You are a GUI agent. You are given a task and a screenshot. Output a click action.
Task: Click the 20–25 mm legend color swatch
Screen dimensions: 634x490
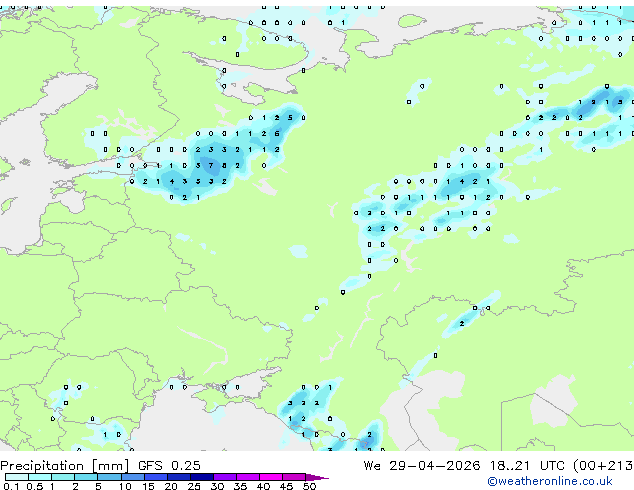coord(178,477)
